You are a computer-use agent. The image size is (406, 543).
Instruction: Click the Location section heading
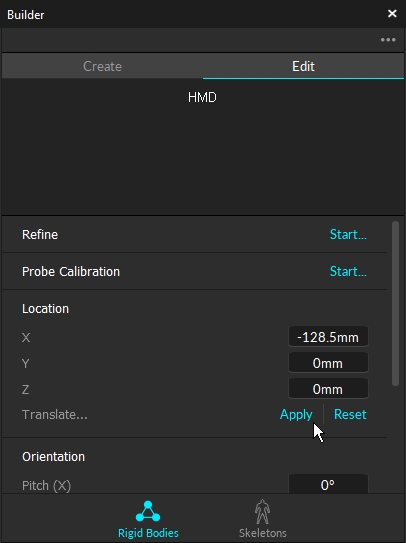click(45, 309)
